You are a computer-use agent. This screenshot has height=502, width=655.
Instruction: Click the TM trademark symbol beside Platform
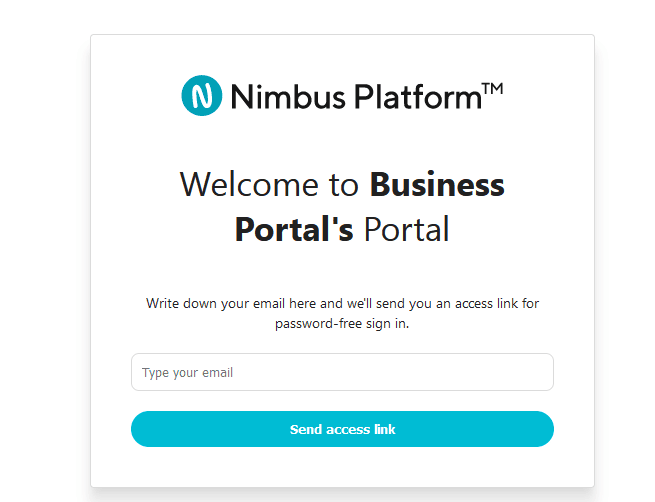(493, 89)
